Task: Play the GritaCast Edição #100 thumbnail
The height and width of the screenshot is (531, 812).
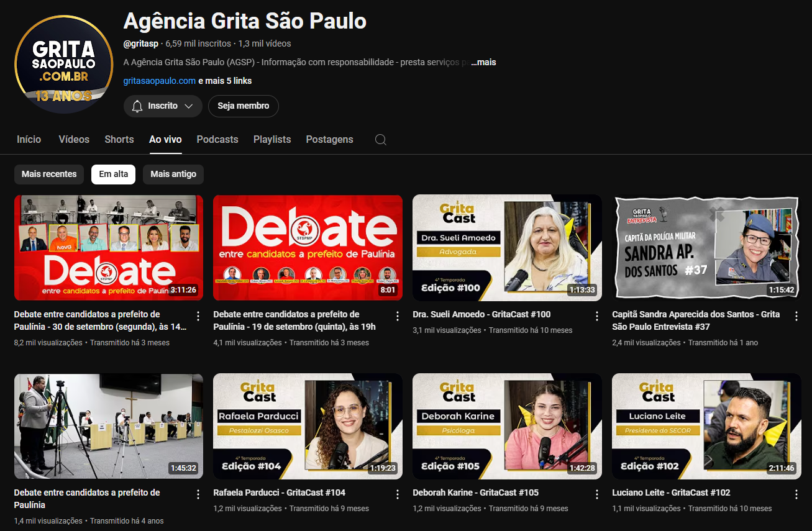Action: click(x=507, y=248)
